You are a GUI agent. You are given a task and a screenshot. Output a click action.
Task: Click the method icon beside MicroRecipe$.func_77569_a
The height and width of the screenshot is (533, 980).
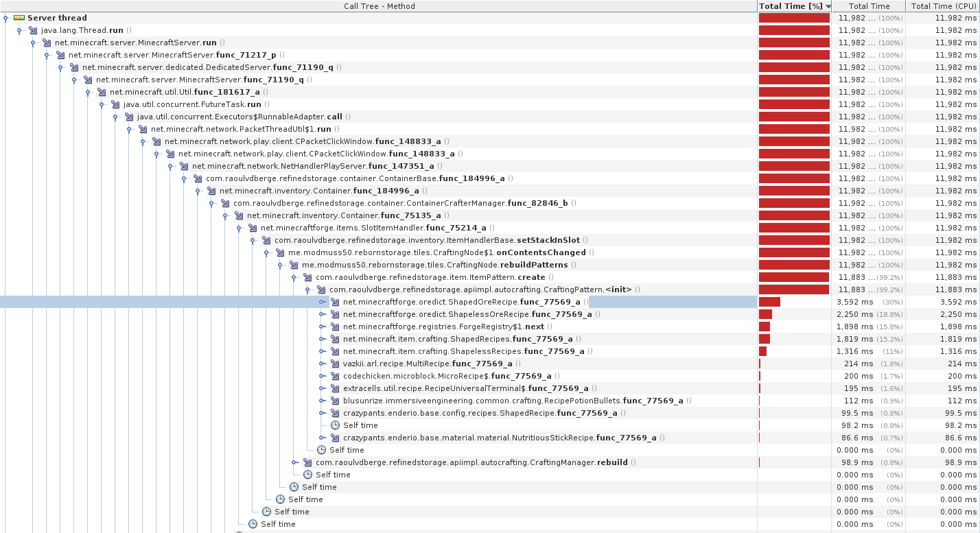tap(335, 376)
